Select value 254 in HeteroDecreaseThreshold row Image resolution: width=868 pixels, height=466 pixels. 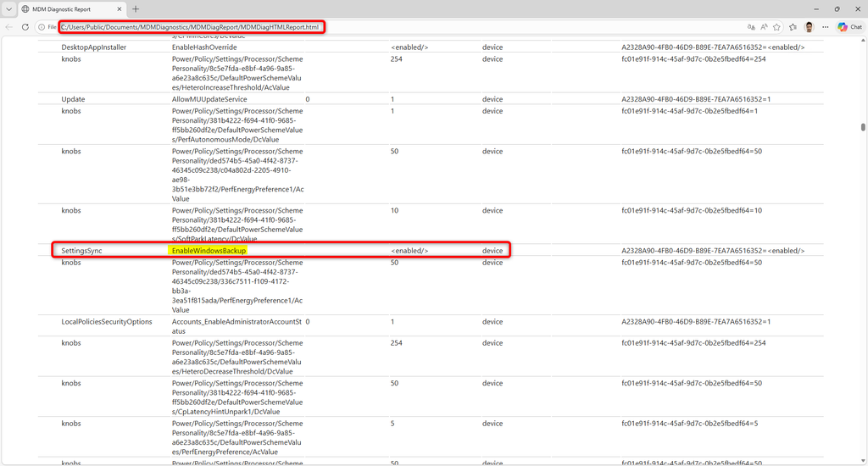(397, 343)
